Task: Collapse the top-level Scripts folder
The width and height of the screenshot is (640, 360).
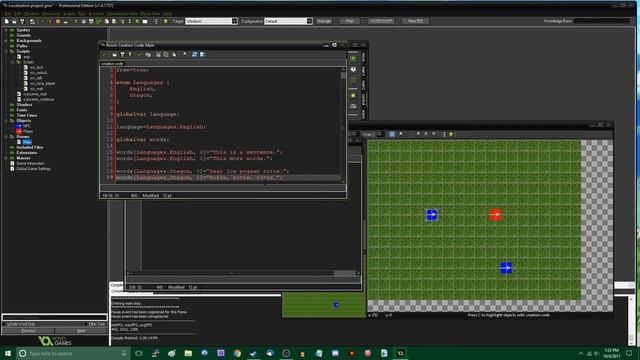Action: [6, 51]
